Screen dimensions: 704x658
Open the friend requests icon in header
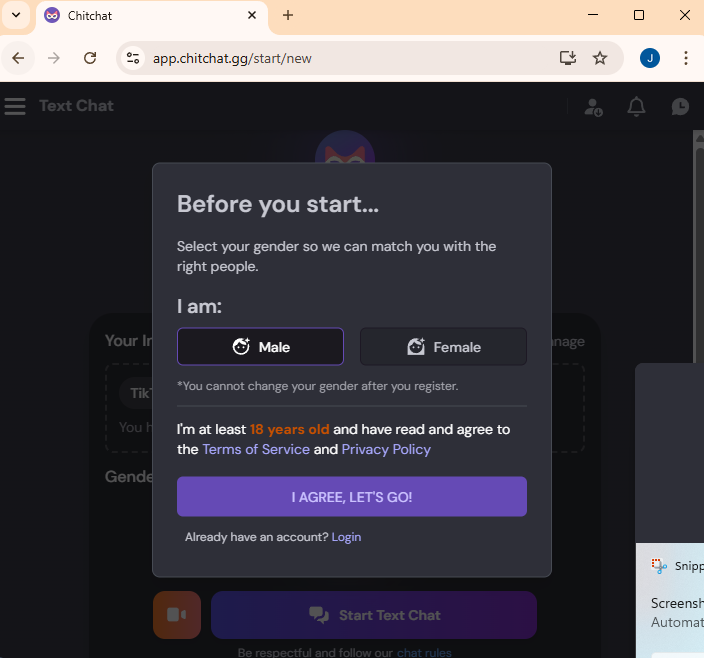coord(593,107)
